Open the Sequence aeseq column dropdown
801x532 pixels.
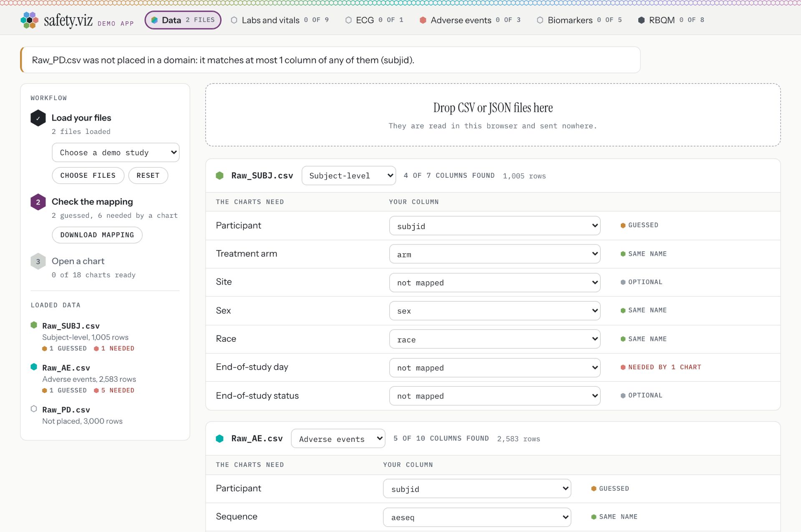coord(477,517)
